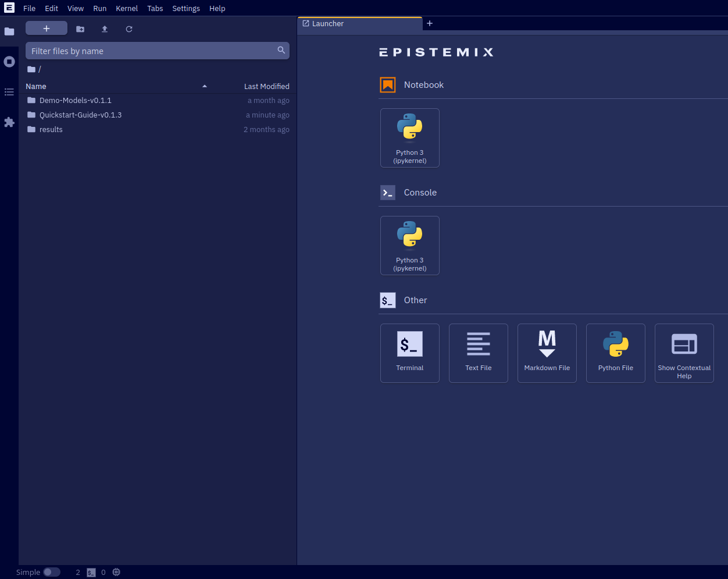This screenshot has height=579, width=728.
Task: Click the terminal count icon in status bar
Action: tap(91, 573)
